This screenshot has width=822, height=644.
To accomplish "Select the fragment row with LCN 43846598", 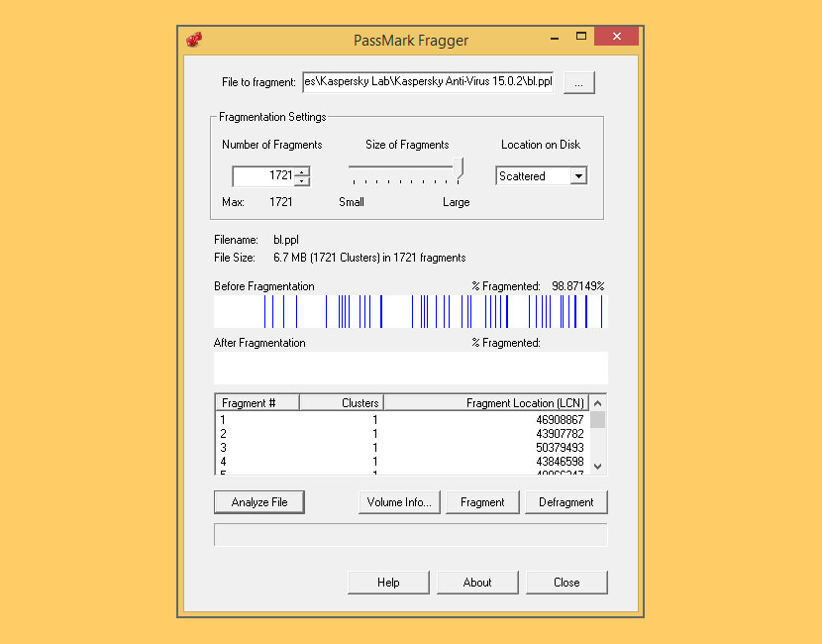I will [403, 462].
